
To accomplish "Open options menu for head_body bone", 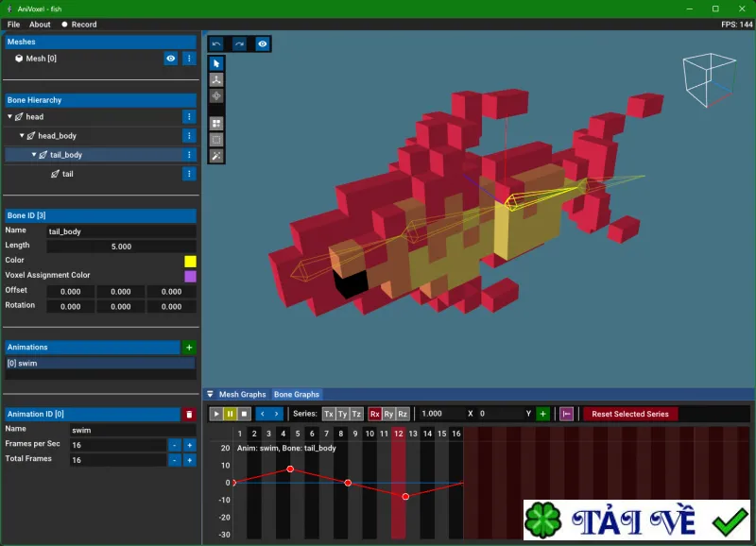I will click(189, 136).
